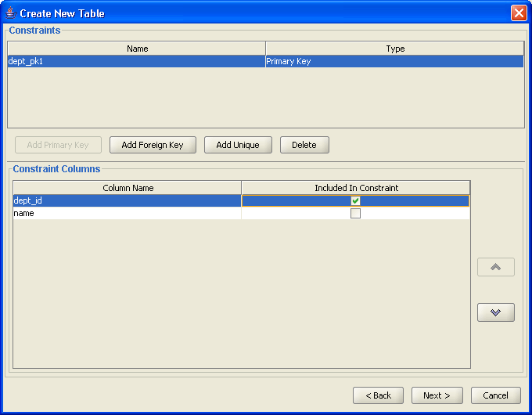Cancel the table creation wizard
The height and width of the screenshot is (415, 532).
coord(495,395)
